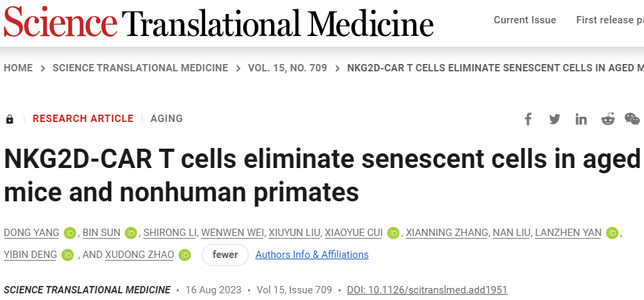Open Xudong Zhao's ORCID profile icon
This screenshot has height=300, width=644.
pyautogui.click(x=184, y=255)
